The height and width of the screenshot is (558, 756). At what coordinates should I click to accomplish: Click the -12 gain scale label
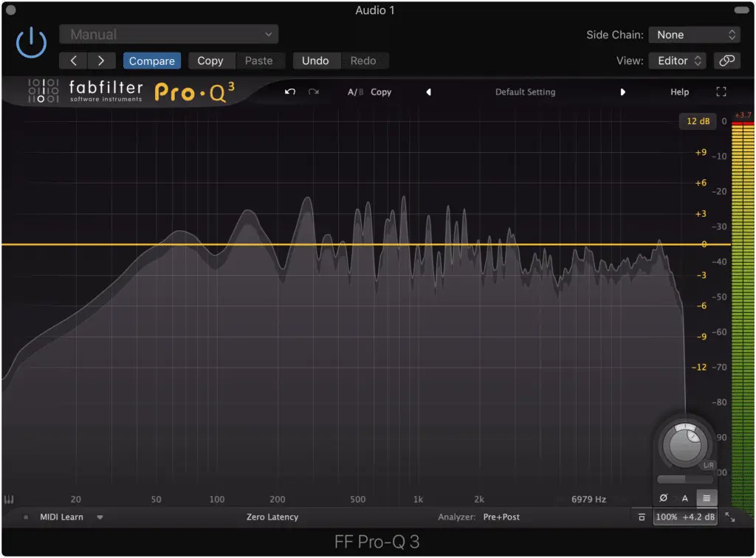699,367
